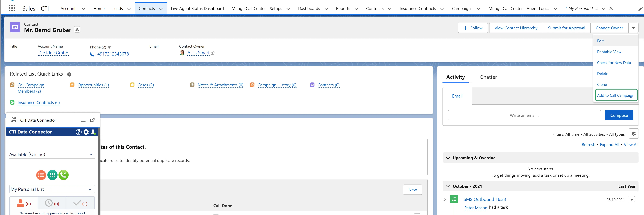
Task: Click the green phone call icon
Action: tap(64, 175)
